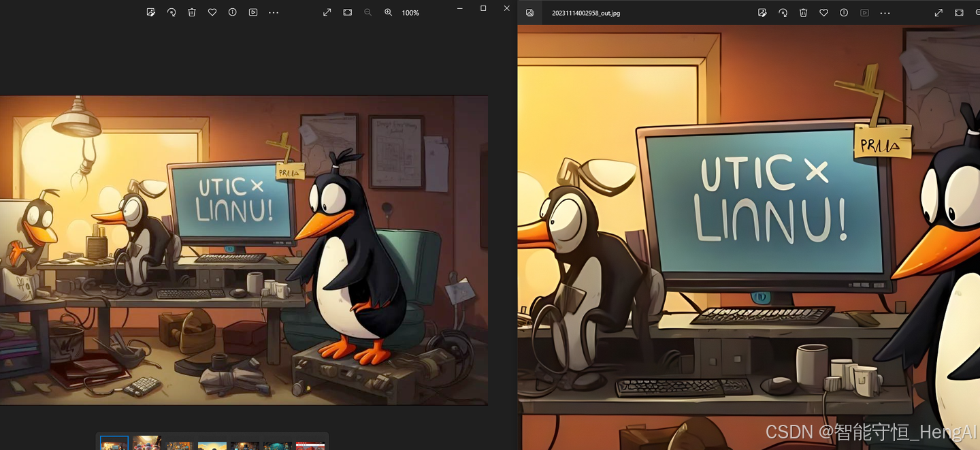The width and height of the screenshot is (980, 450).
Task: Click the enlarged image in right window
Action: [x=749, y=238]
